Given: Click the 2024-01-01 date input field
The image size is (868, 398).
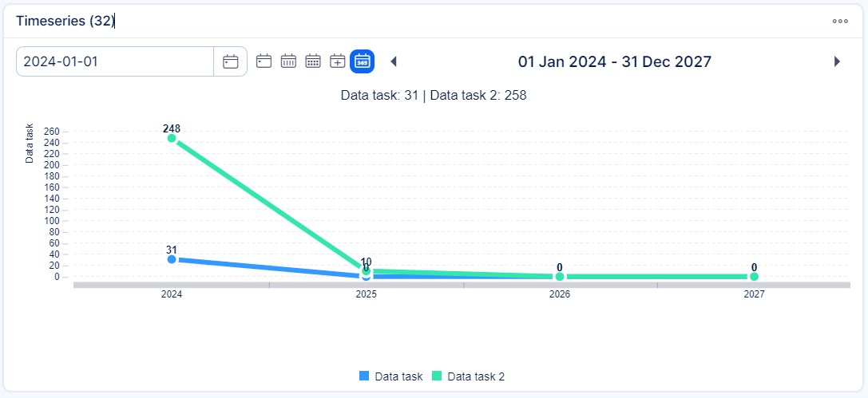Looking at the screenshot, I should [x=115, y=61].
